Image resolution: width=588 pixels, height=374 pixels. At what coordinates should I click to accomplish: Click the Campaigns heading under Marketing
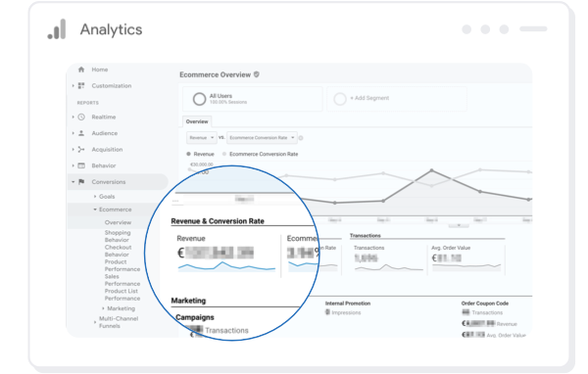coord(195,317)
